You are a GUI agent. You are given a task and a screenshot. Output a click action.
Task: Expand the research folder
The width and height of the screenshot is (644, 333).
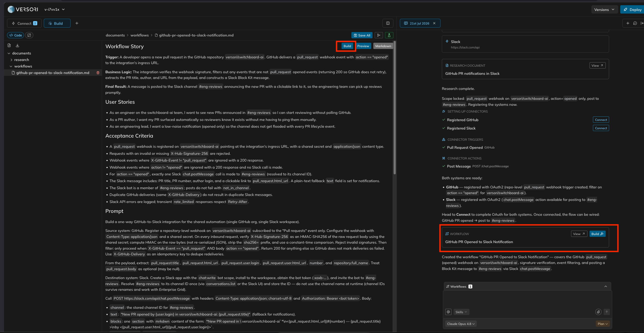[11, 60]
